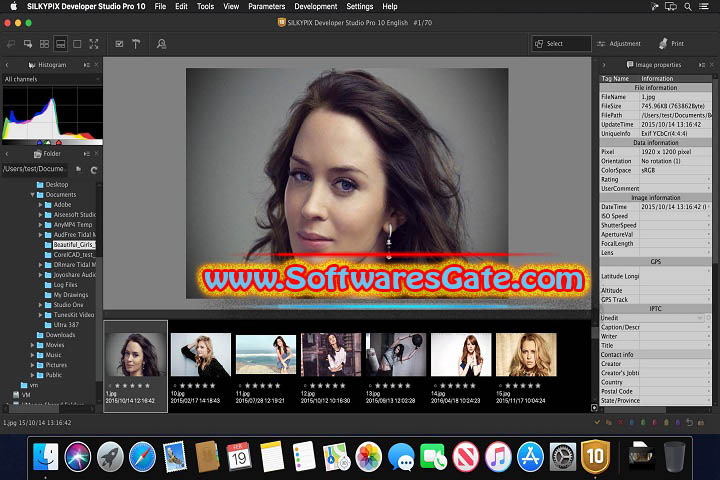The height and width of the screenshot is (480, 720).
Task: Click the red X delete mark status icon
Action: (x=620, y=422)
